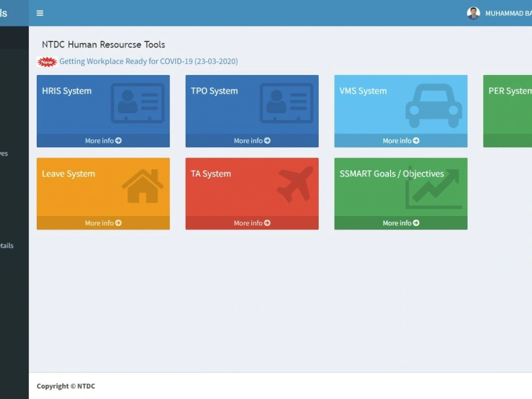
Task: Click the TA System airplane icon
Action: pos(295,184)
